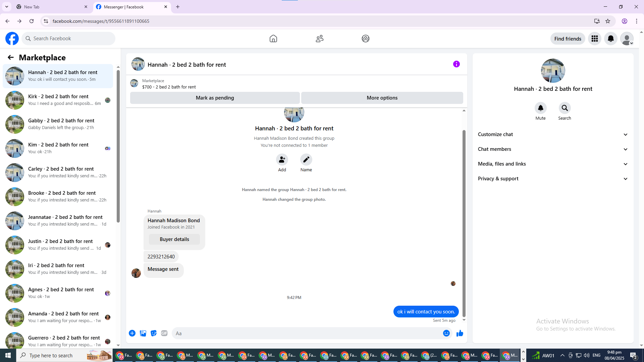The image size is (644, 362).
Task: Expand the Customize chat section
Action: [552, 134]
